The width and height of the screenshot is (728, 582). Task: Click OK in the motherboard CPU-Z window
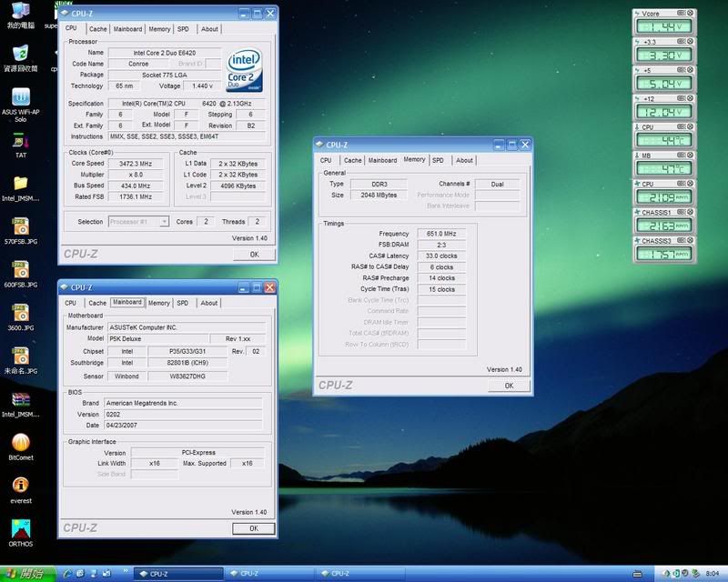[254, 528]
